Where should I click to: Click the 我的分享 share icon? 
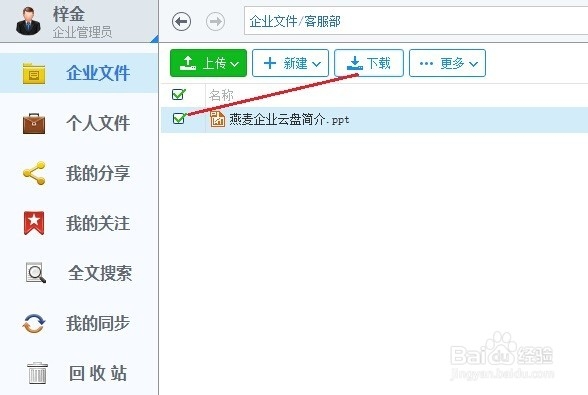(34, 173)
